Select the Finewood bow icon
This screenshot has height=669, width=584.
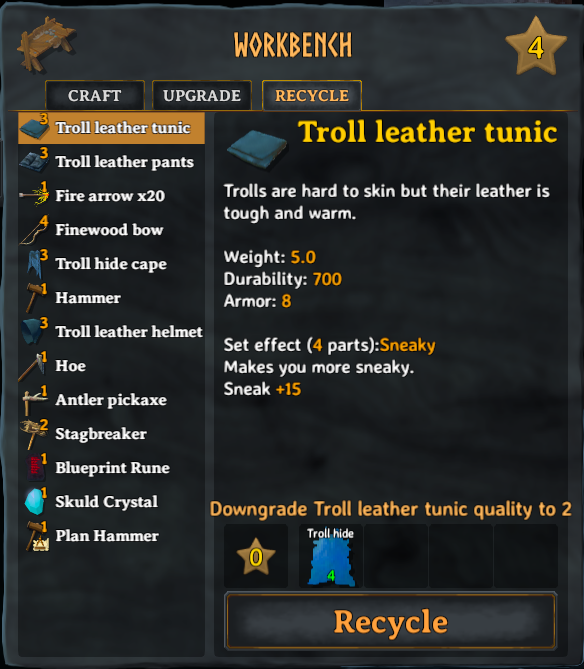34,230
